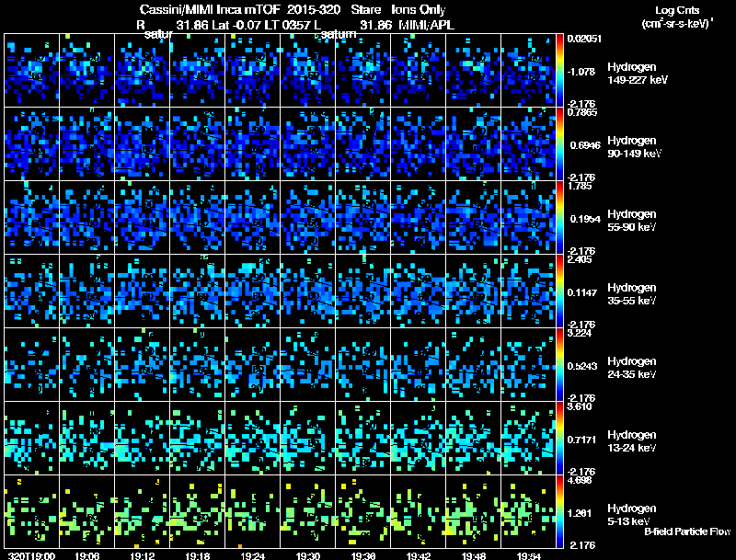The width and height of the screenshot is (736, 560).
Task: Click the color scale bar of the 55-90 keV row
Action: [x=559, y=218]
